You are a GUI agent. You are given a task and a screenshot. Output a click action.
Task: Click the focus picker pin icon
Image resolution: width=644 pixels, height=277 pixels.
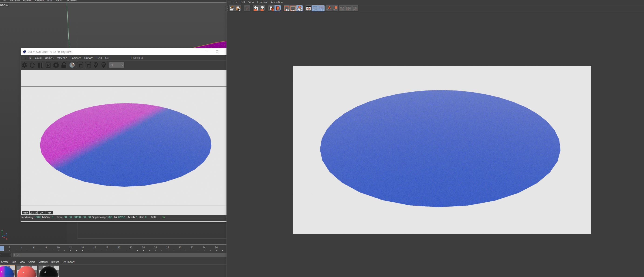click(96, 65)
